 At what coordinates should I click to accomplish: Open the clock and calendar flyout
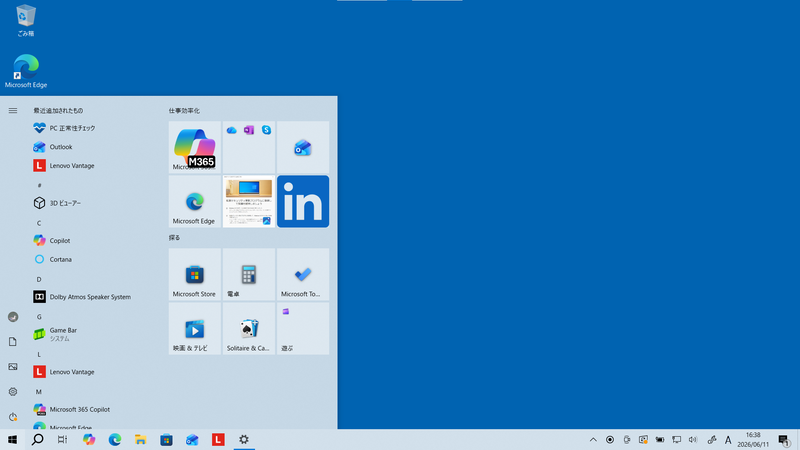coord(753,440)
